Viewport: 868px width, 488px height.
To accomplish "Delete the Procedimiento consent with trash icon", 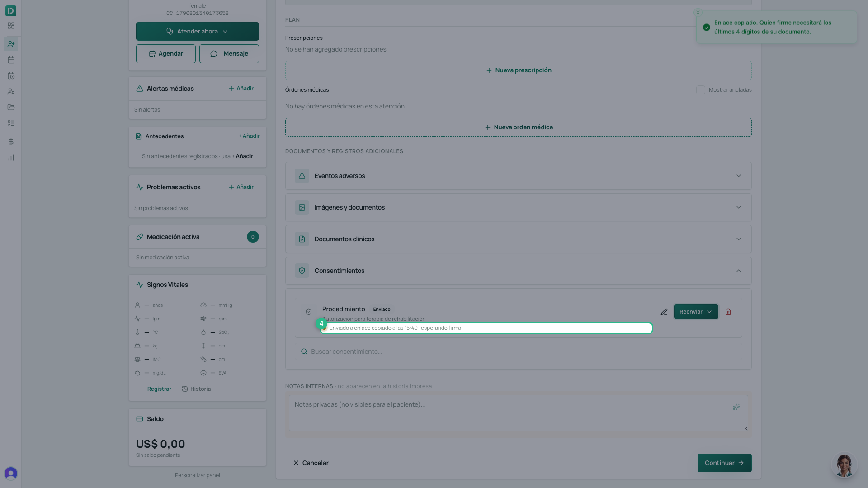I will tap(728, 312).
